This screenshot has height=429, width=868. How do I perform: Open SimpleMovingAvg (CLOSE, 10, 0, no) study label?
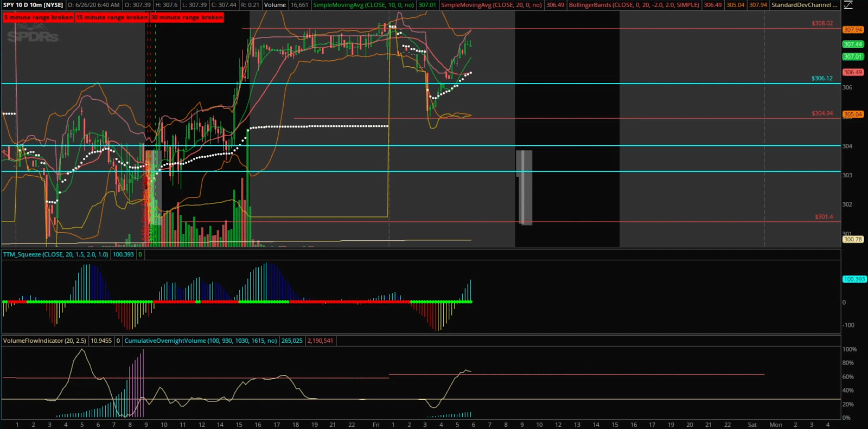click(363, 5)
